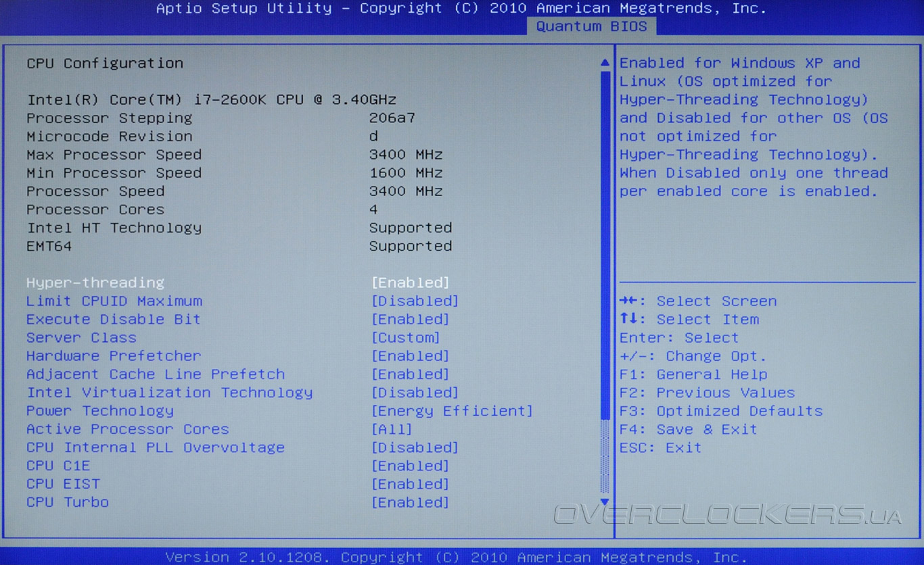Change the Execute Disable Bit [Enabled] value
The width and height of the screenshot is (924, 565).
tap(411, 319)
